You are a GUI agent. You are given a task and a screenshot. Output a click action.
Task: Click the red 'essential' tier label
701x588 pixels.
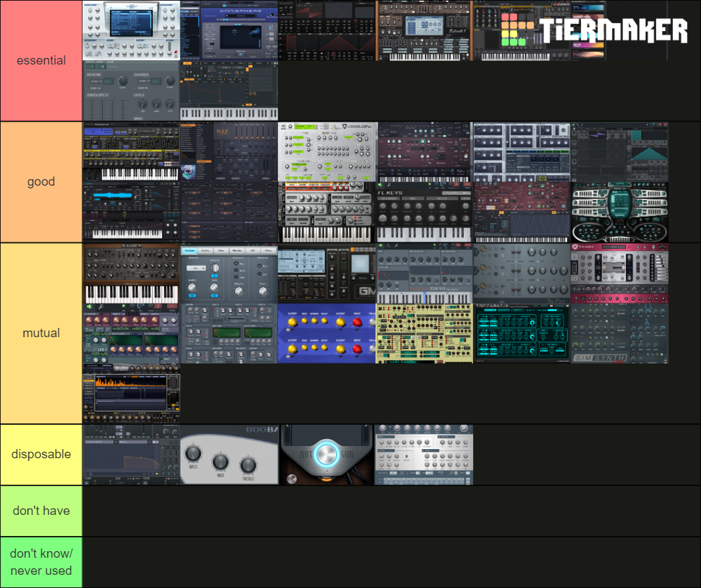pos(41,60)
